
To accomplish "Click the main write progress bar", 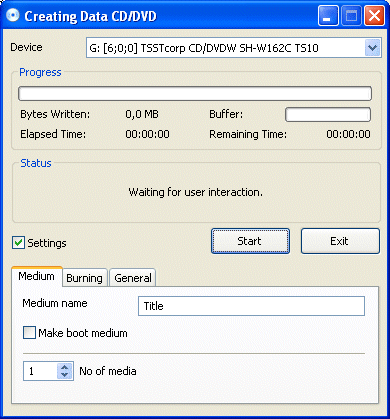I will pos(195,94).
